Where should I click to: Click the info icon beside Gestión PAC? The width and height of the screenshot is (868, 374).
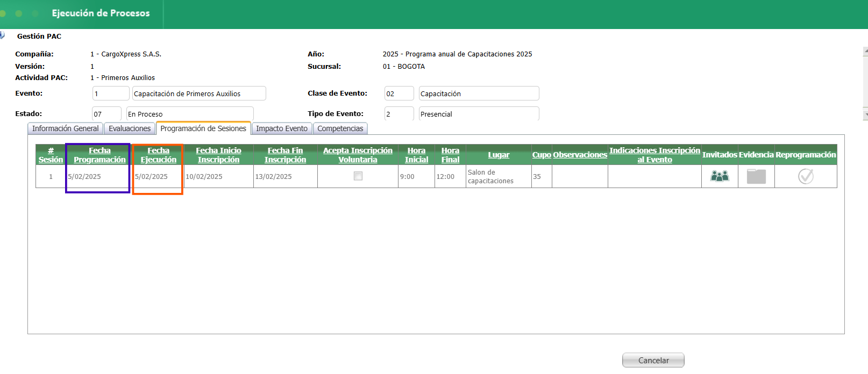[x=2, y=35]
